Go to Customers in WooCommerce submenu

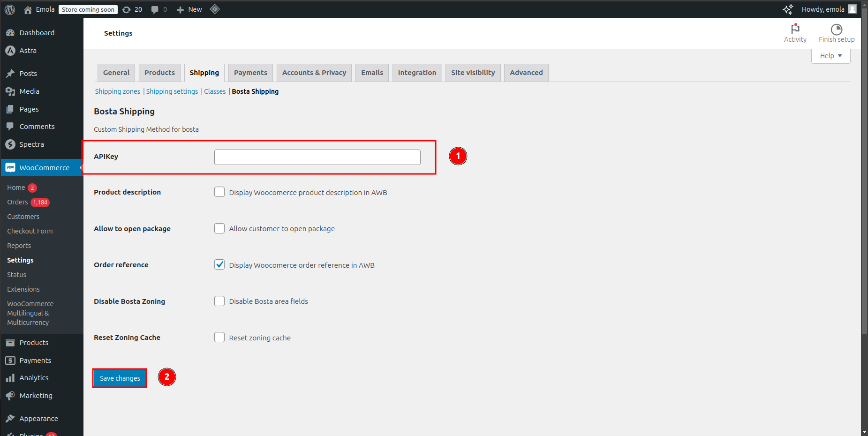click(x=23, y=217)
